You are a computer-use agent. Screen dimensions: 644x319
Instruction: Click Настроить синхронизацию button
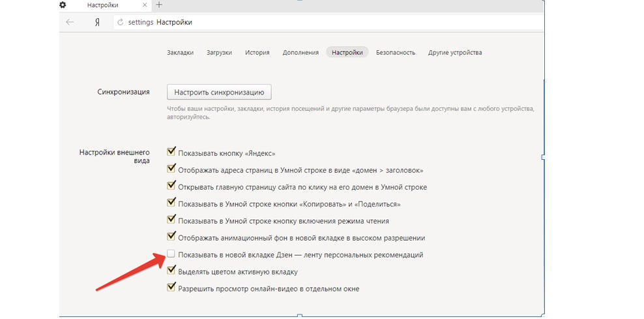click(219, 92)
